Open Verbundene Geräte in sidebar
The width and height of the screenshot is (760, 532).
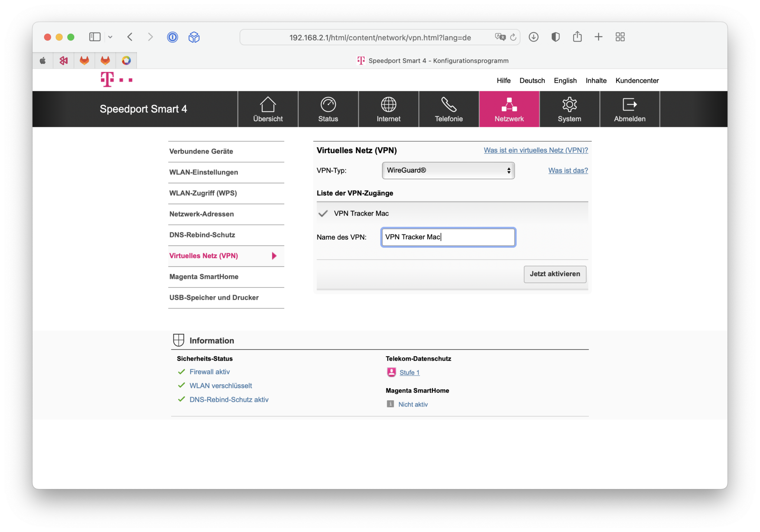[x=226, y=151]
